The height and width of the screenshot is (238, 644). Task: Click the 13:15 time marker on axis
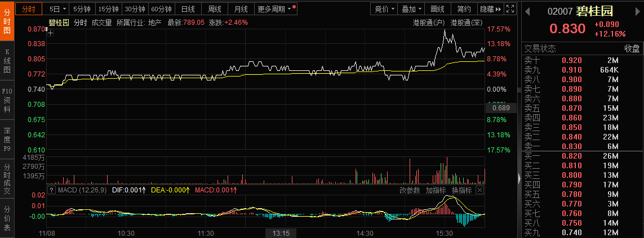click(281, 233)
